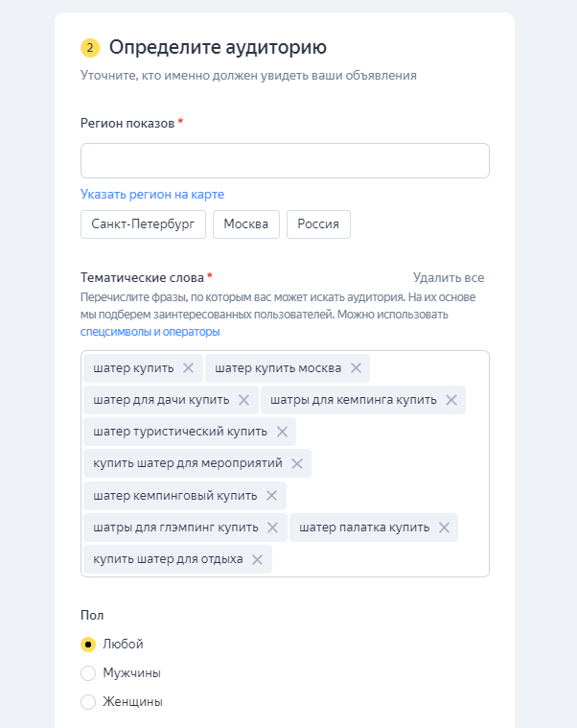Delete the "шатер кемпинговый купить" tag

pos(272,495)
